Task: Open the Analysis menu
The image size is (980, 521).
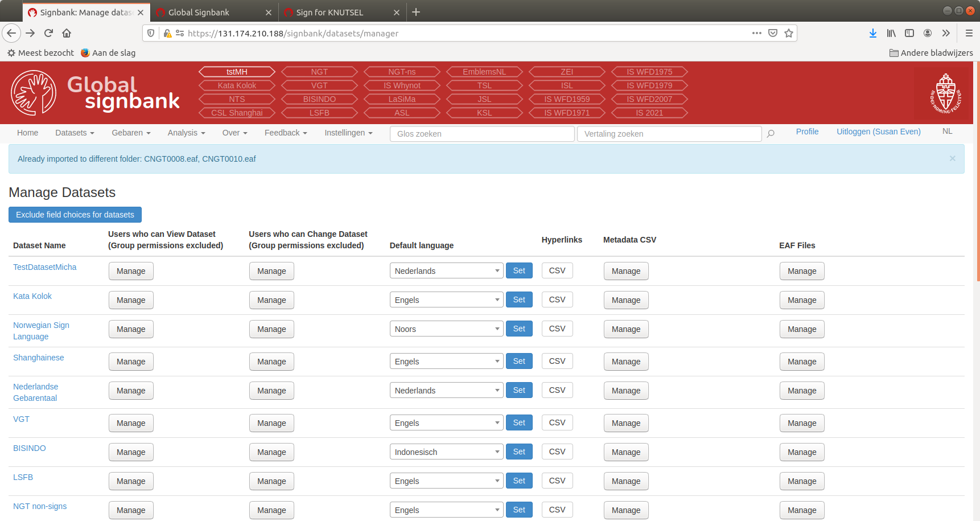Action: click(186, 133)
